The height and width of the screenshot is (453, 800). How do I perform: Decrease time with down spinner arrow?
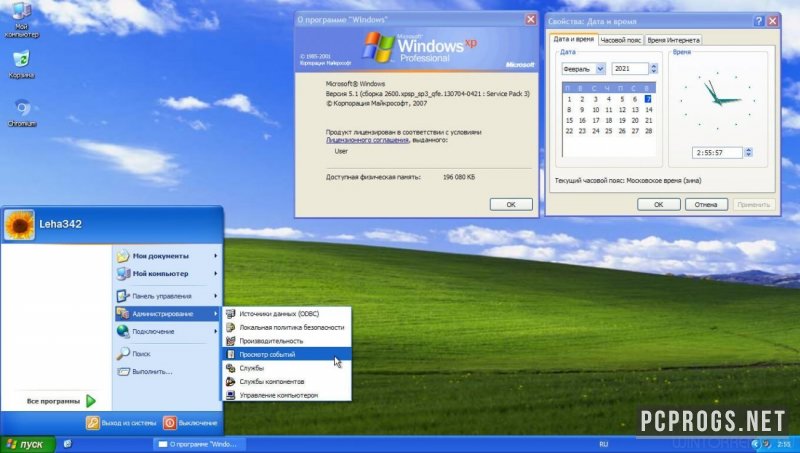(x=748, y=156)
